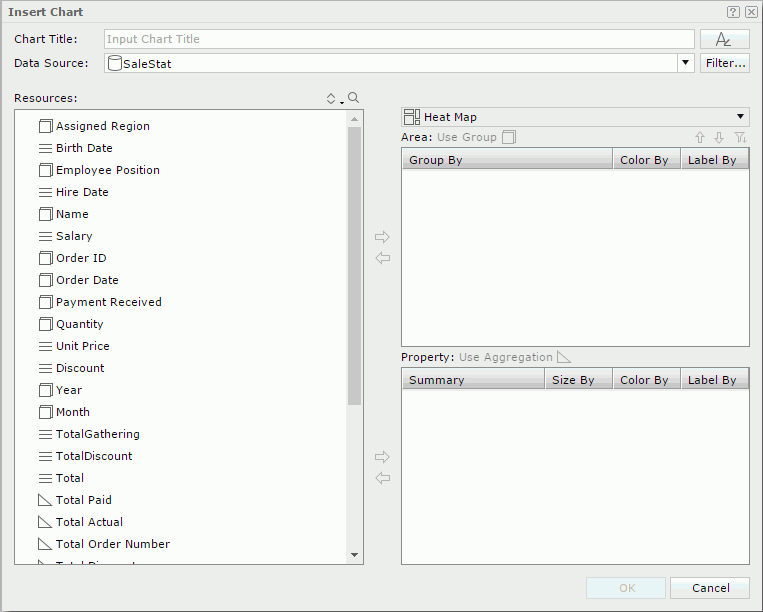This screenshot has width=763, height=612.
Task: Expand the Data Source dropdown arrow
Action: (685, 63)
